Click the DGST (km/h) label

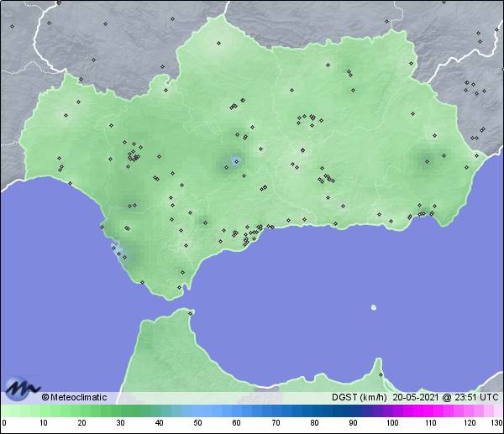pyautogui.click(x=360, y=397)
